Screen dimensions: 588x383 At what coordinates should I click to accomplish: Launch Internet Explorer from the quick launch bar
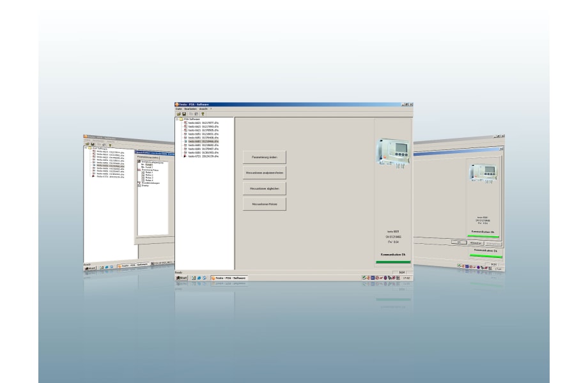tap(199, 278)
